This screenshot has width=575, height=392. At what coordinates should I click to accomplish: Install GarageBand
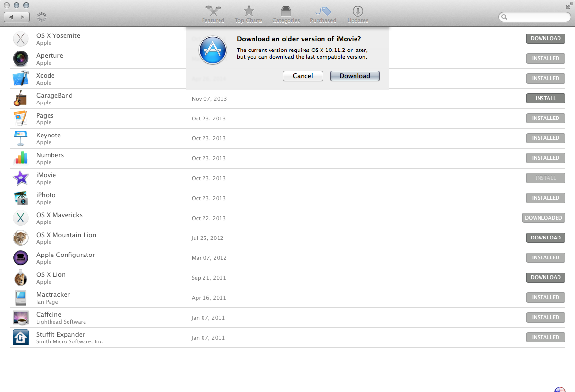[x=546, y=98]
